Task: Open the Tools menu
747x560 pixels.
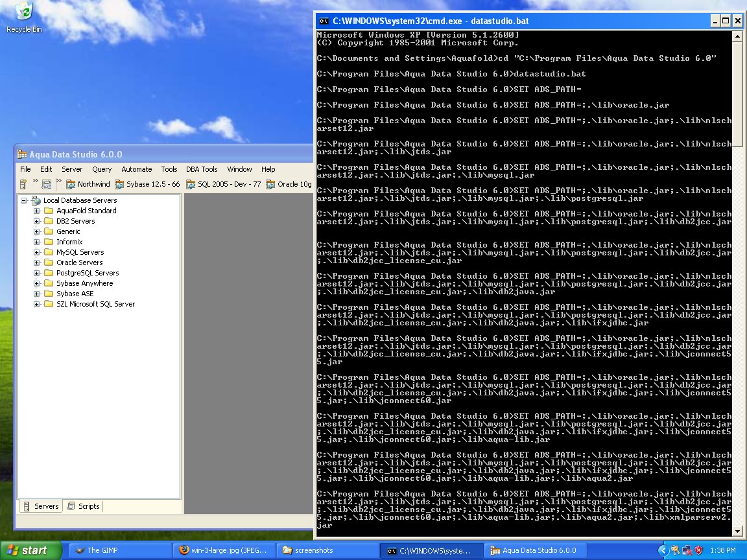Action: [x=169, y=169]
